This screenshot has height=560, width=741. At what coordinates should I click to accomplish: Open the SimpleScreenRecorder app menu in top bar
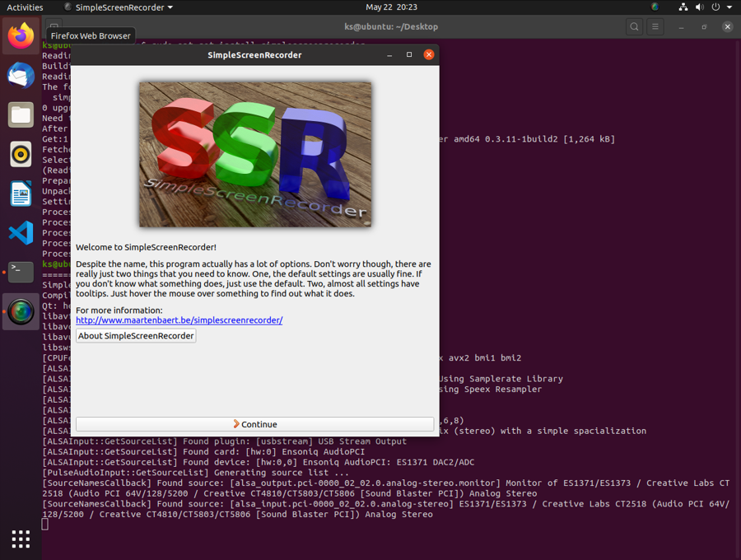pos(119,7)
